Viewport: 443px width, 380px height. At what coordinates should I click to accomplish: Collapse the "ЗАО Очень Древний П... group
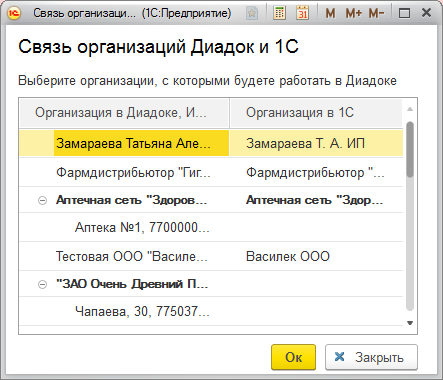(42, 284)
